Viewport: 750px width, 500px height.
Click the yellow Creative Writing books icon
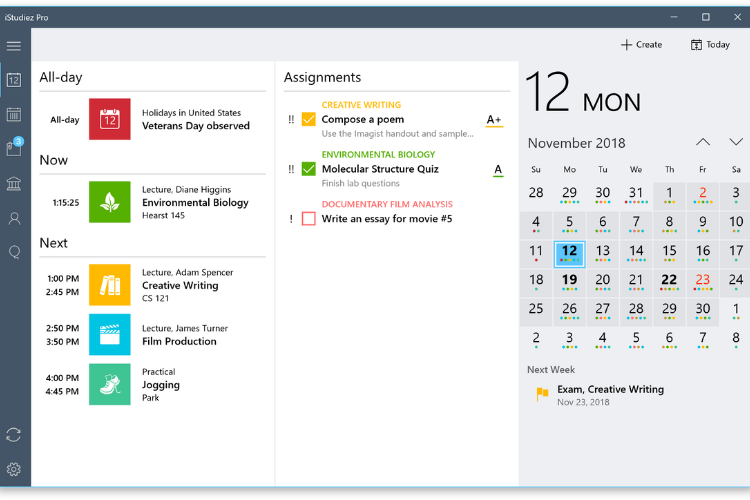110,285
